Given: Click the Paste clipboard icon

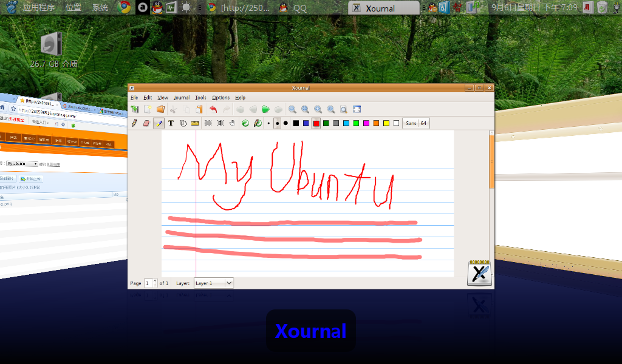Looking at the screenshot, I should [199, 109].
